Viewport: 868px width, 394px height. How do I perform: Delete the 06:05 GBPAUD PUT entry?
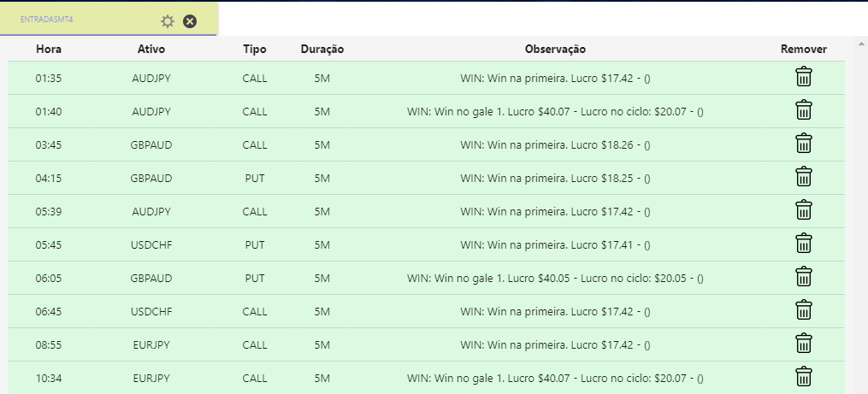(804, 277)
